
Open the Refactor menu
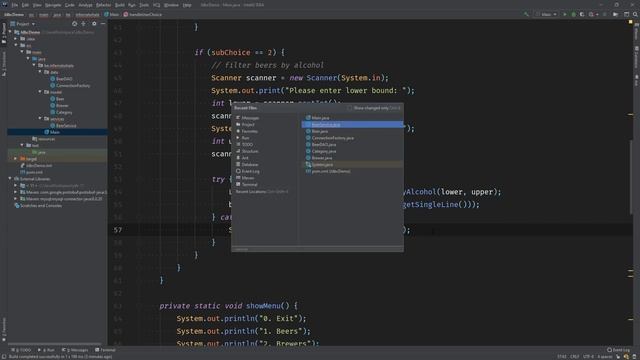[x=103, y=5]
